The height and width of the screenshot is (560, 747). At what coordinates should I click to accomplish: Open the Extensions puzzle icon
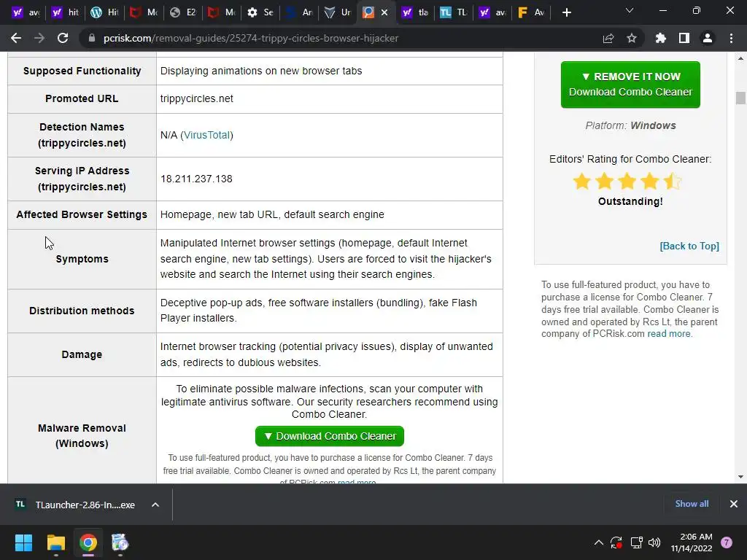[x=661, y=38]
